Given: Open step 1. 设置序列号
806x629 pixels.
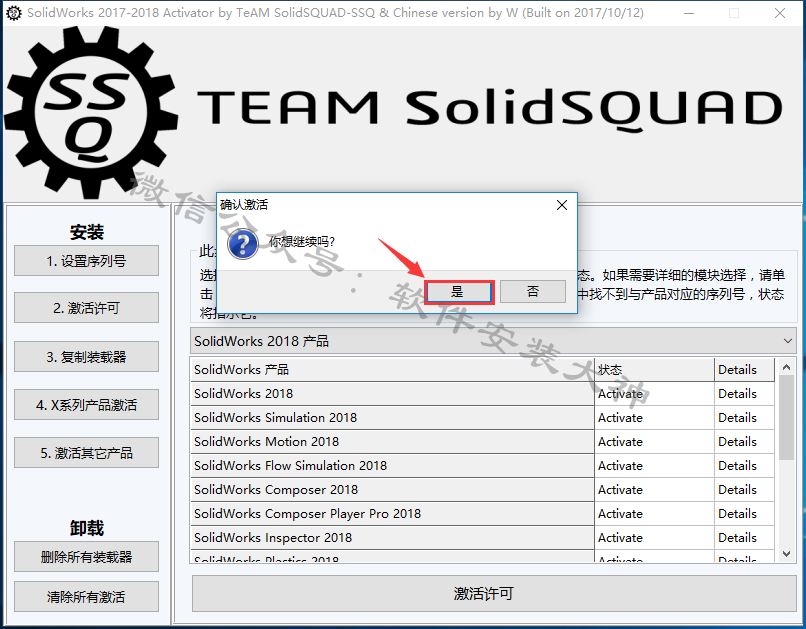Looking at the screenshot, I should click(x=86, y=261).
